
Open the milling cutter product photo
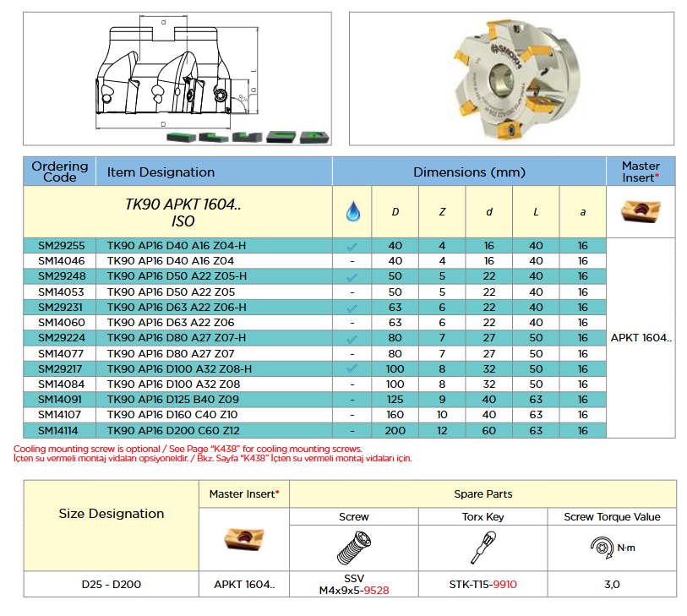tap(511, 78)
